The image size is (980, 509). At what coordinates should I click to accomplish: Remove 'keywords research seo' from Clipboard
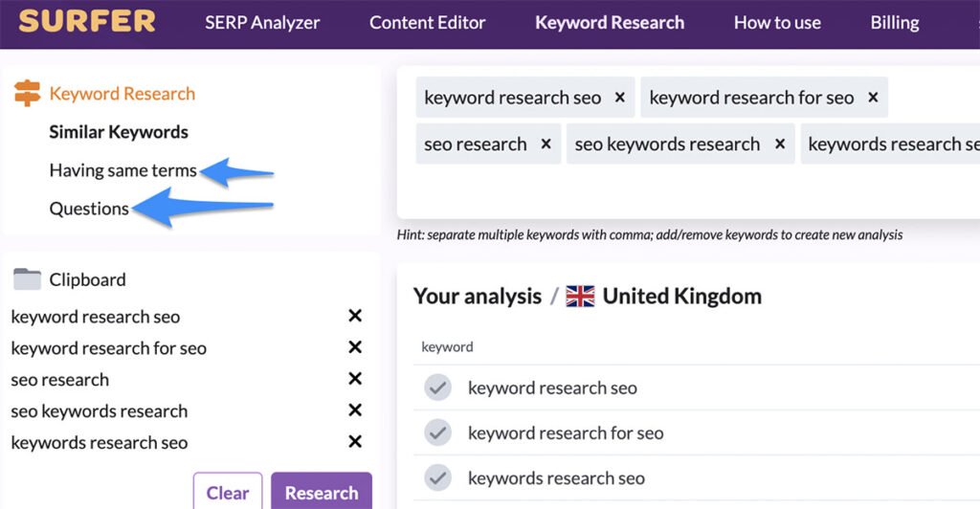[x=355, y=442]
